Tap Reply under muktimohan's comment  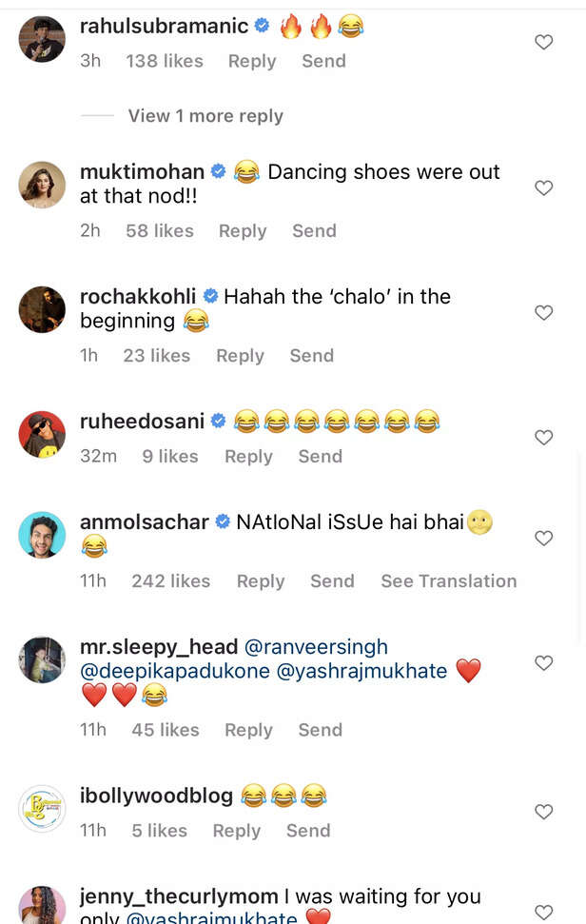[x=243, y=230]
